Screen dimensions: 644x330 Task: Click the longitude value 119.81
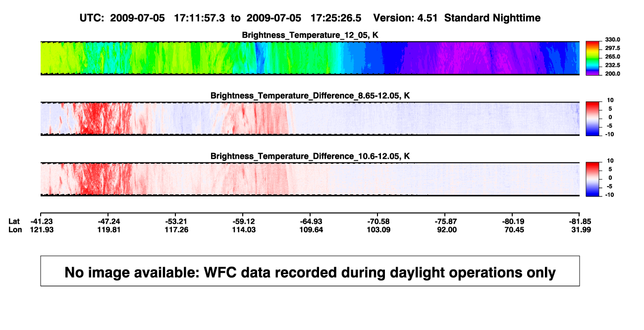click(109, 230)
